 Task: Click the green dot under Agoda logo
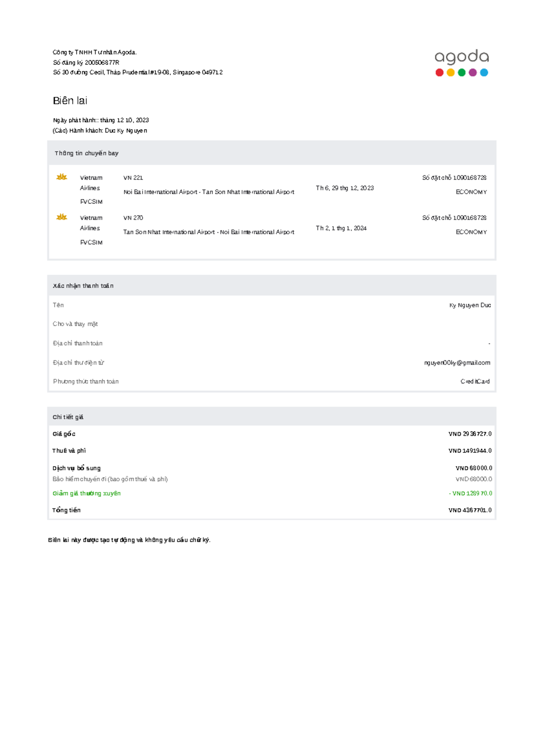(x=461, y=73)
